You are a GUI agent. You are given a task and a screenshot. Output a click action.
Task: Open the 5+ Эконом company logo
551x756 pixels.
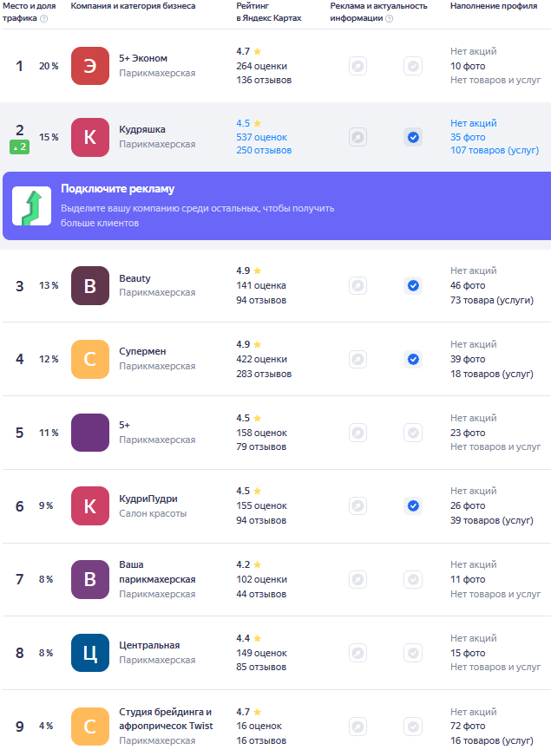pos(90,66)
